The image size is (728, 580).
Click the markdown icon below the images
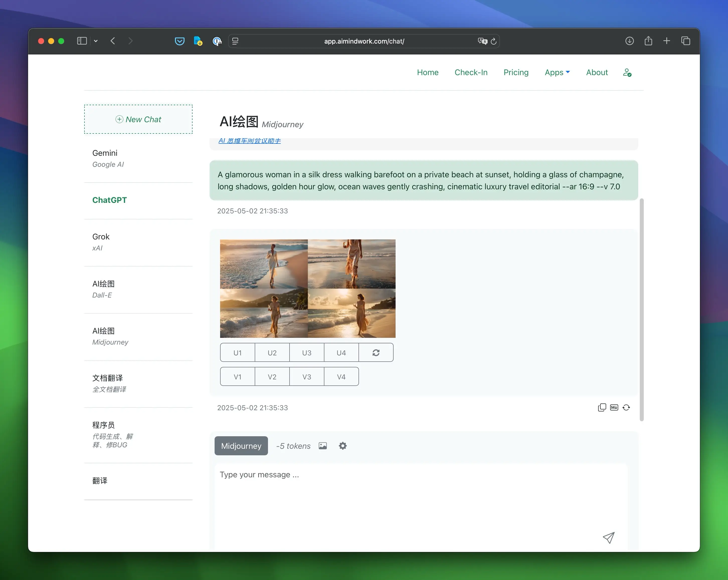click(614, 408)
